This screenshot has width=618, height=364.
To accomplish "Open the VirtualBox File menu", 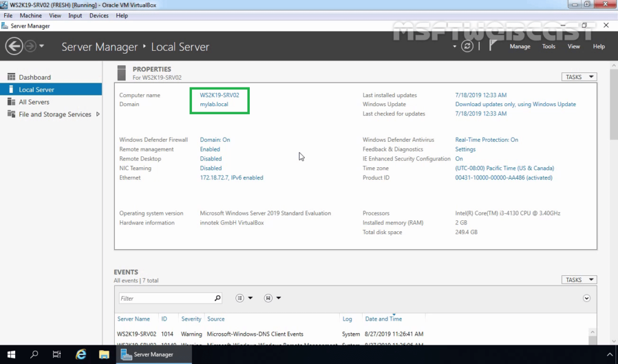I will point(8,15).
